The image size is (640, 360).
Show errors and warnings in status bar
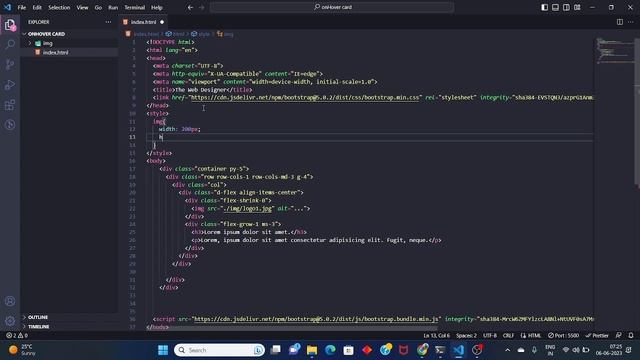click(17, 336)
